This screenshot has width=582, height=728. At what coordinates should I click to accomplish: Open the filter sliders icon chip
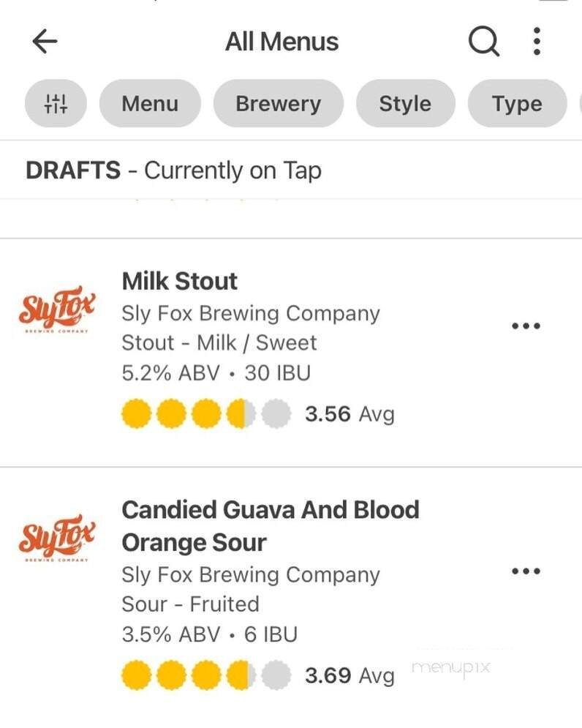(56, 104)
